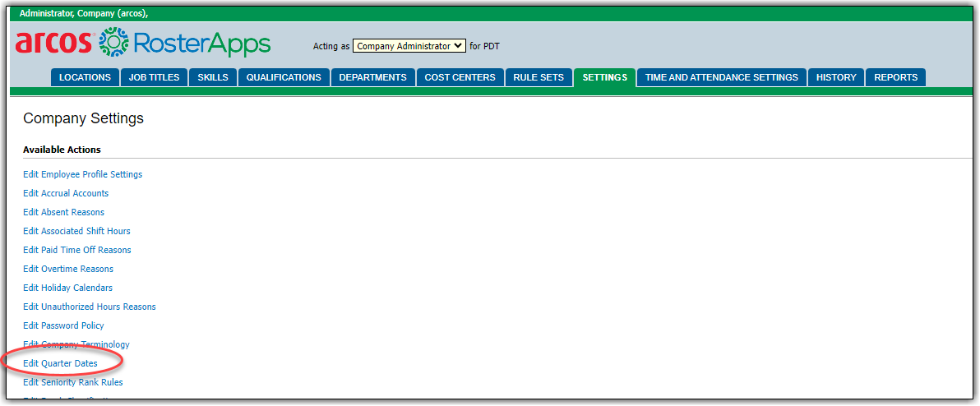Open the Rule Sets tab
980x406 pixels.
[x=539, y=77]
